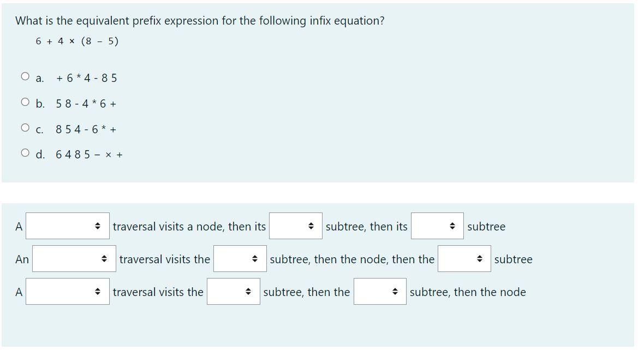Expand the dropdown after 'then the node, then the'
The image size is (644, 355).
[x=464, y=258]
